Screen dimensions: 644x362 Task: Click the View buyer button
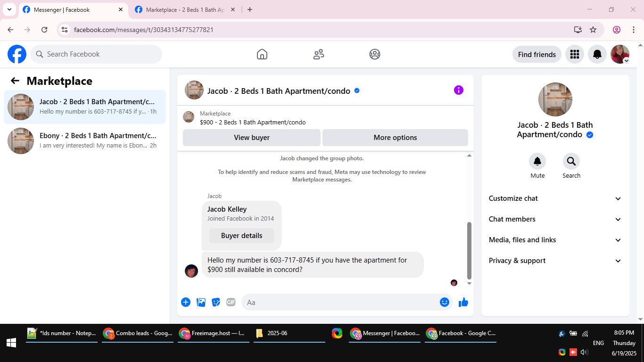[x=252, y=138]
